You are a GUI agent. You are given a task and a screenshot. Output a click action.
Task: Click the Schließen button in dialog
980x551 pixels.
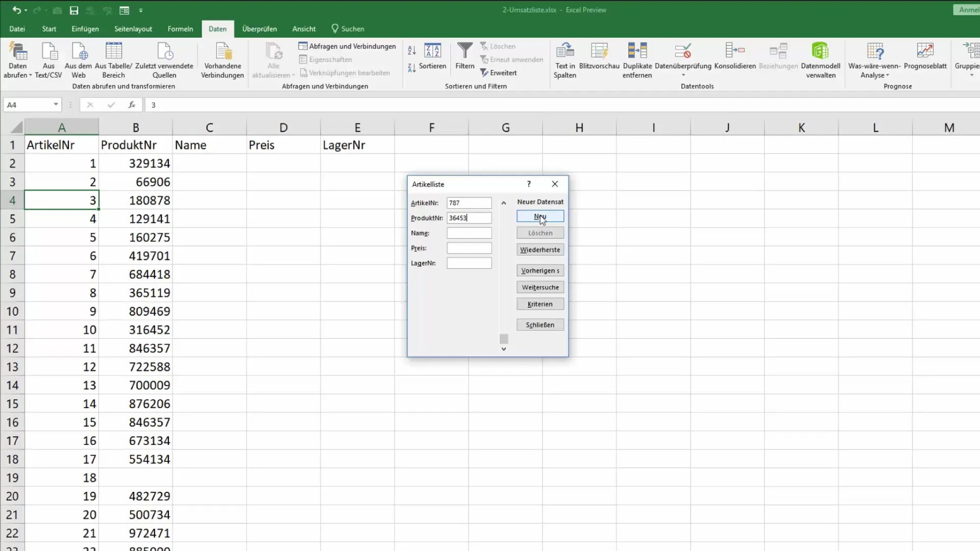pyautogui.click(x=540, y=324)
